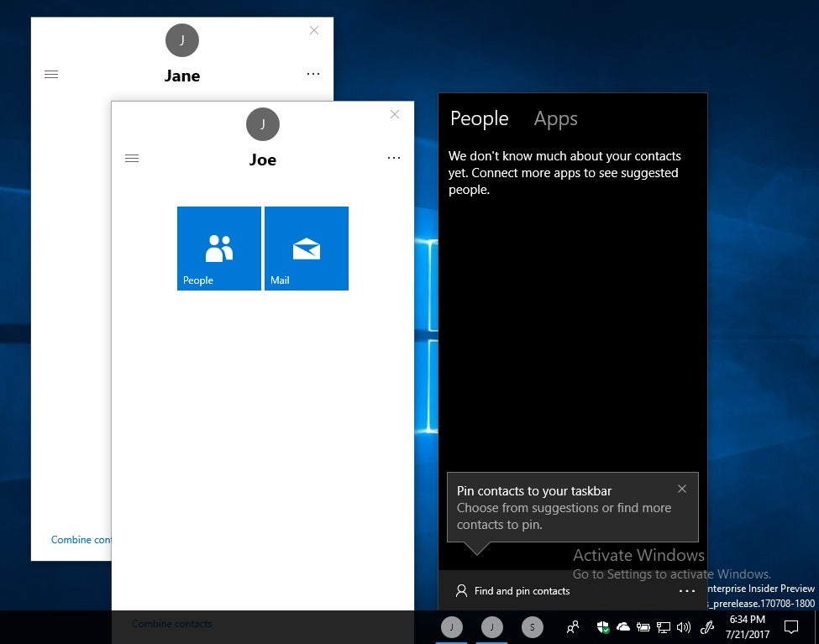Click Jane's avatar circle
Image resolution: width=819 pixels, height=644 pixels.
coord(182,40)
